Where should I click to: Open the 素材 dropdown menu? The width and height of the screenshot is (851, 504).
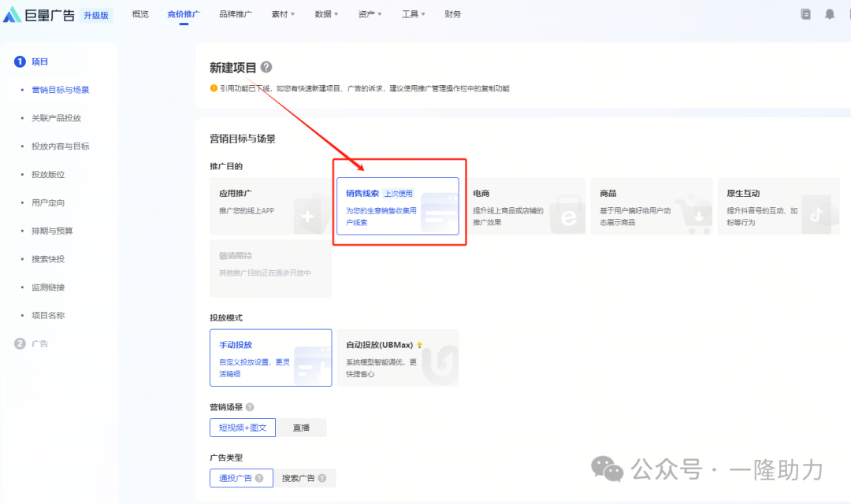click(x=282, y=13)
